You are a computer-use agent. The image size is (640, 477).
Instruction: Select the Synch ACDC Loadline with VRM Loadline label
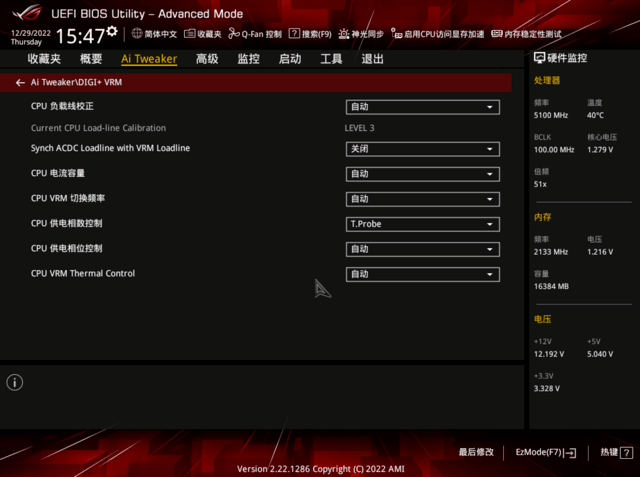coord(110,148)
